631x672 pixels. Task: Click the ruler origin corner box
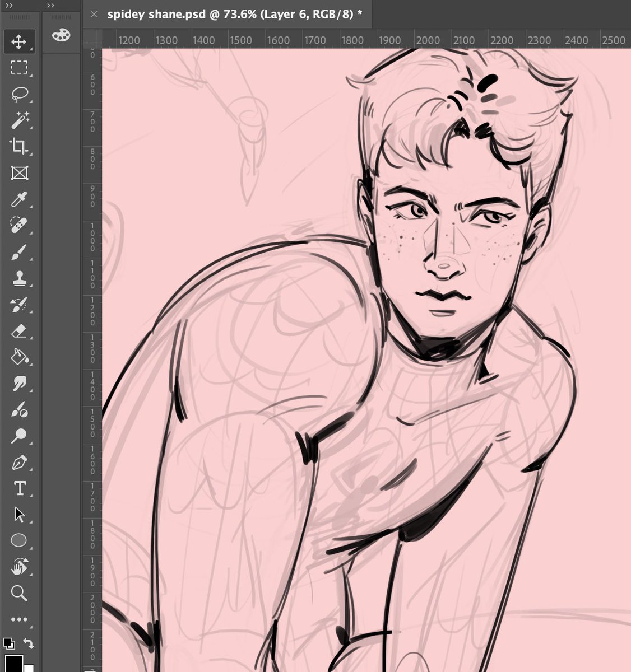click(x=92, y=39)
